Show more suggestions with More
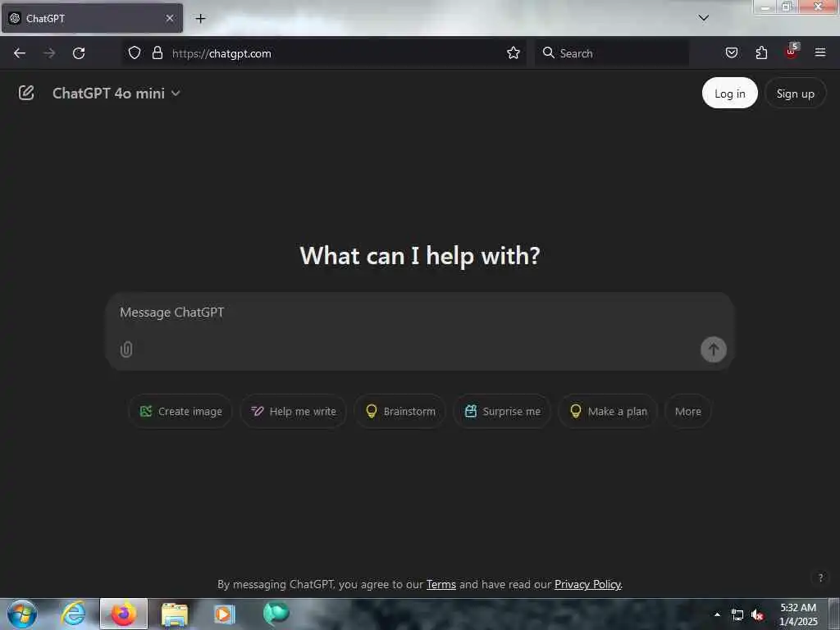This screenshot has height=630, width=840. click(688, 412)
